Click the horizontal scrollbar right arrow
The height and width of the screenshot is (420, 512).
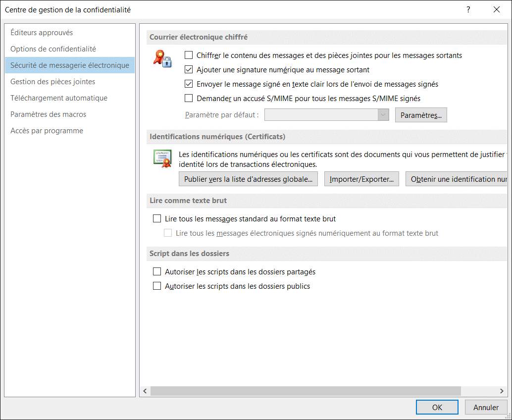(x=502, y=391)
